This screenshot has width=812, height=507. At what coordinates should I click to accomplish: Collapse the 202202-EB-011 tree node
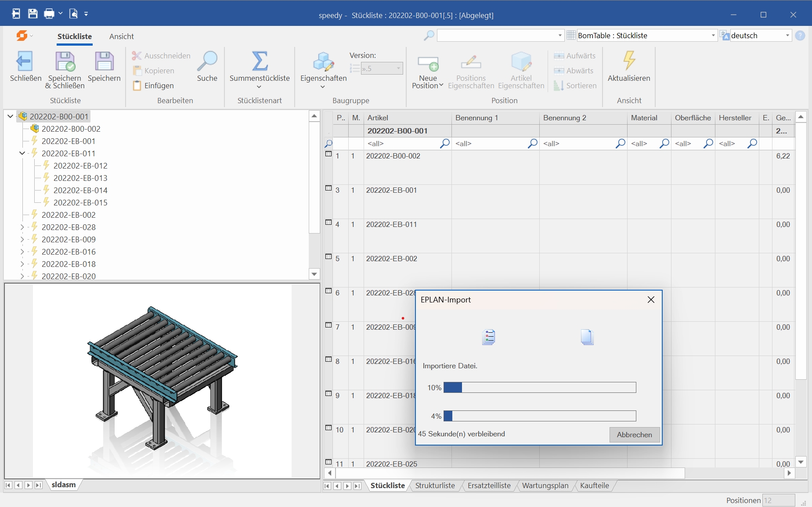[22, 153]
